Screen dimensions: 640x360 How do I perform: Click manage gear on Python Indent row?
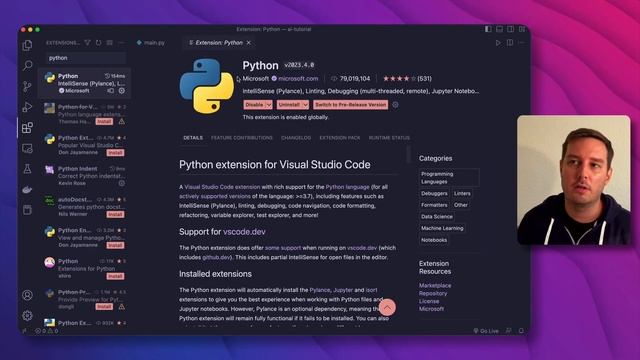tap(122, 183)
